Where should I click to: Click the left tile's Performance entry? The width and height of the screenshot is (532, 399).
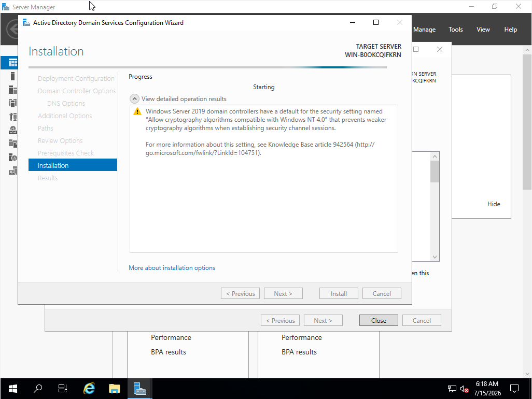click(x=171, y=338)
